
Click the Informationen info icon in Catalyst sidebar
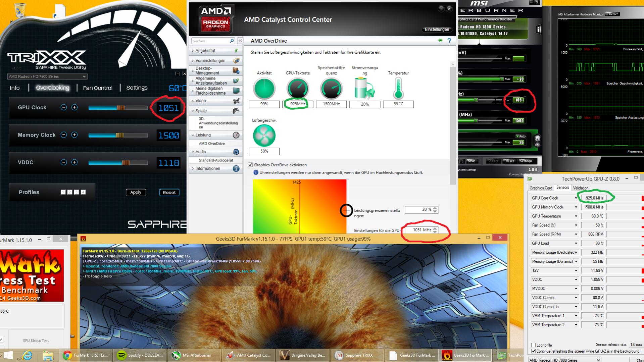(236, 169)
